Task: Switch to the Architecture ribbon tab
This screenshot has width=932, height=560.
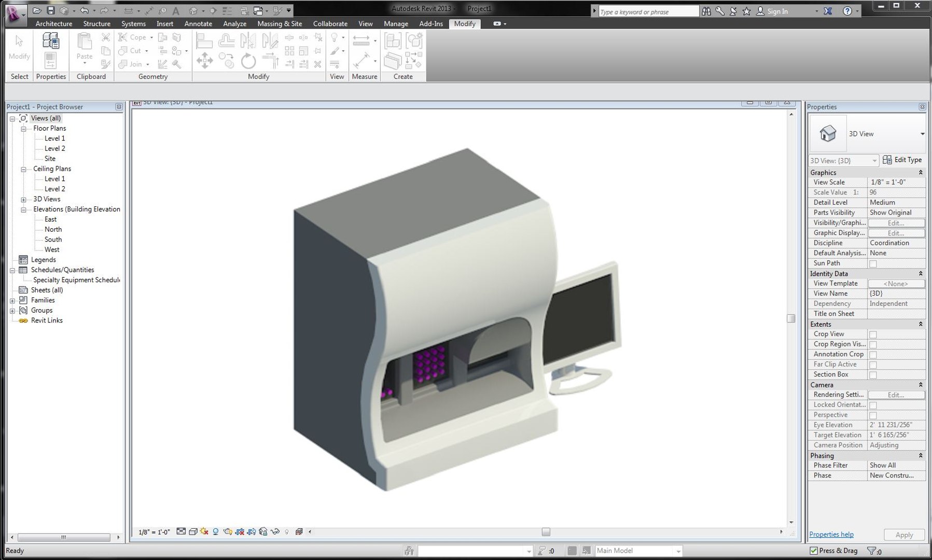Action: [54, 24]
